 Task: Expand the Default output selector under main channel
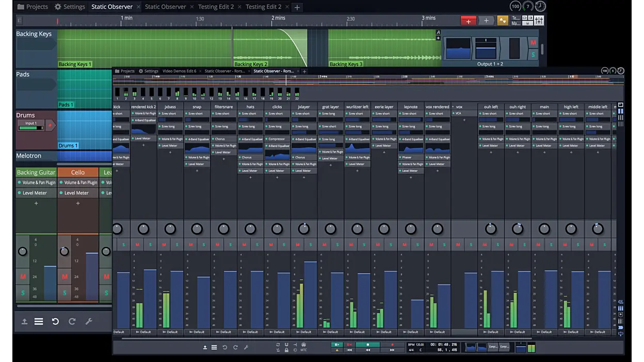click(x=544, y=332)
